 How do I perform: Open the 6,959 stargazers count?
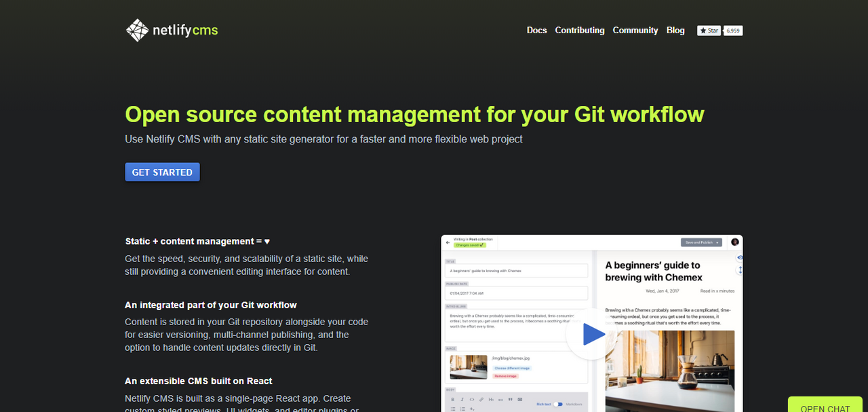point(733,31)
